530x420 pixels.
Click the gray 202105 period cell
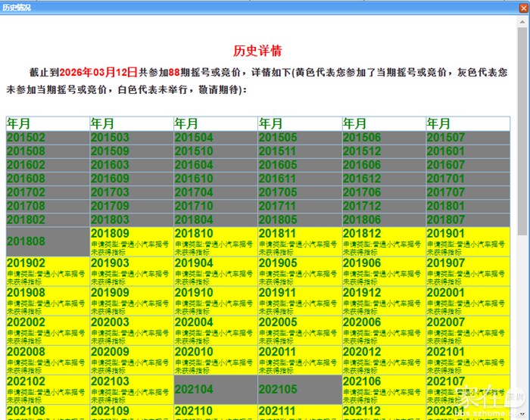click(x=299, y=389)
